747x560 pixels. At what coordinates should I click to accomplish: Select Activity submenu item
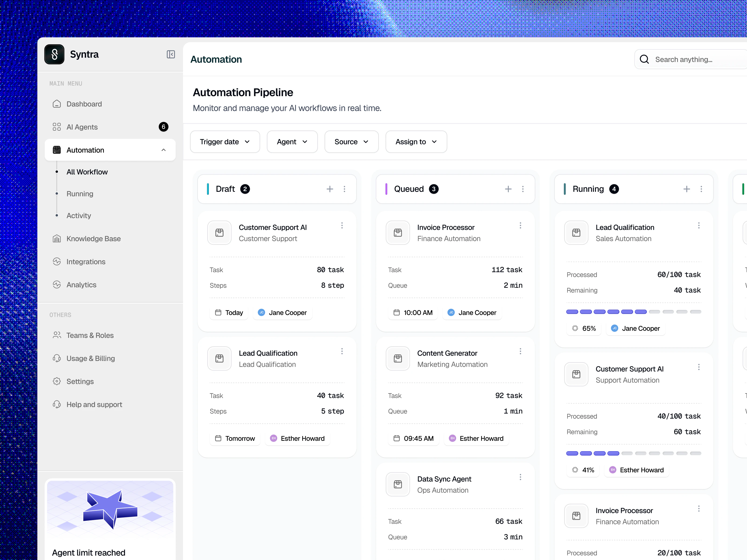point(79,215)
